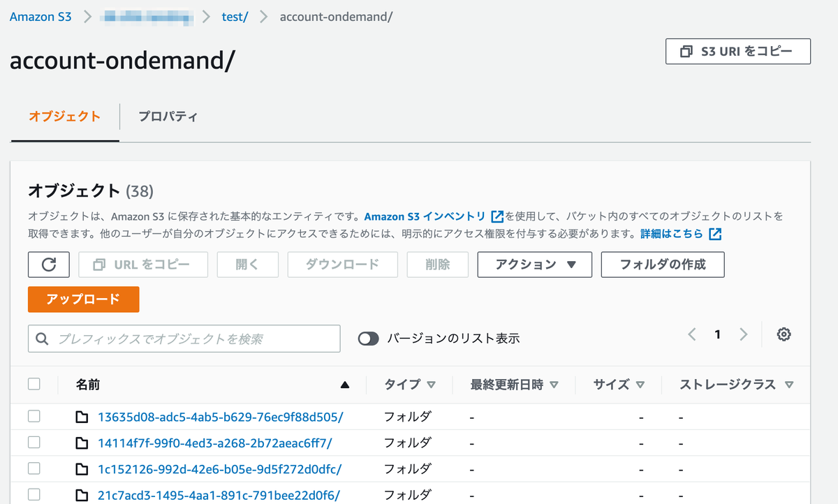Click フォルダ type cell in 1c152126 row
Image resolution: width=838 pixels, height=504 pixels.
click(x=408, y=469)
